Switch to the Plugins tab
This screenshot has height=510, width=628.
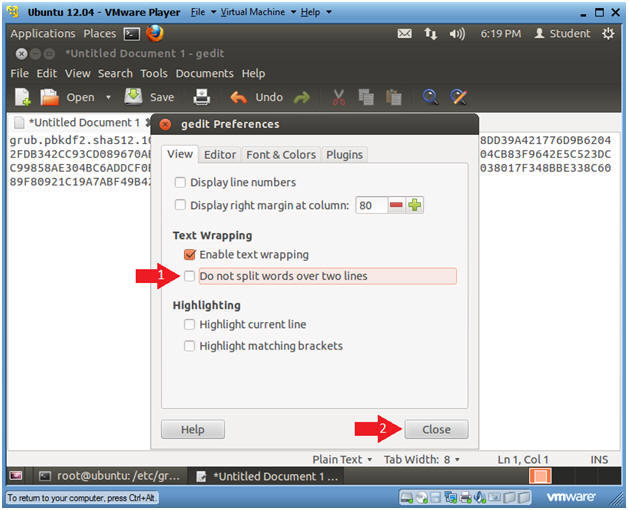pyautogui.click(x=344, y=155)
